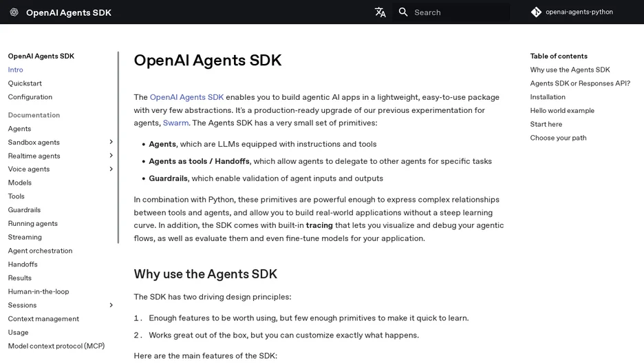Screen dimensions: 644x363
Task: Click the OpenAI Agents SDK header title
Action: (x=69, y=13)
